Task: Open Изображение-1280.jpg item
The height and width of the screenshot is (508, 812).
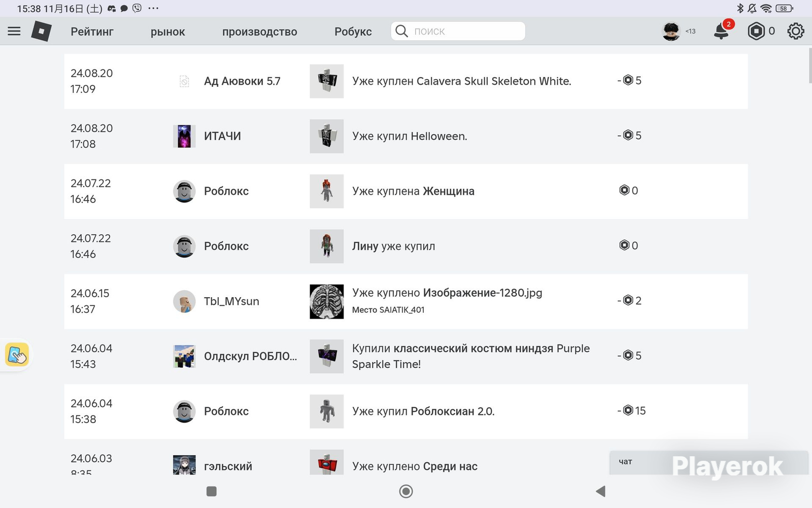Action: pyautogui.click(x=483, y=293)
